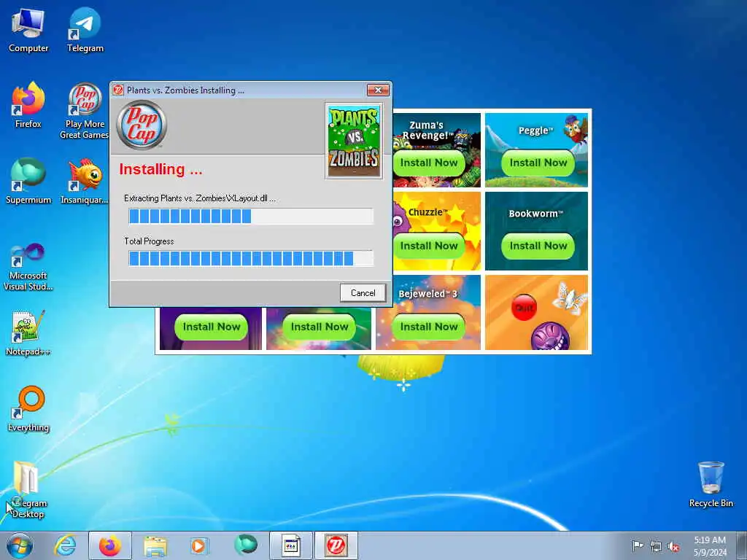Viewport: 747px width, 560px height.
Task: Switch to the installer window taskbar button
Action: [291, 545]
